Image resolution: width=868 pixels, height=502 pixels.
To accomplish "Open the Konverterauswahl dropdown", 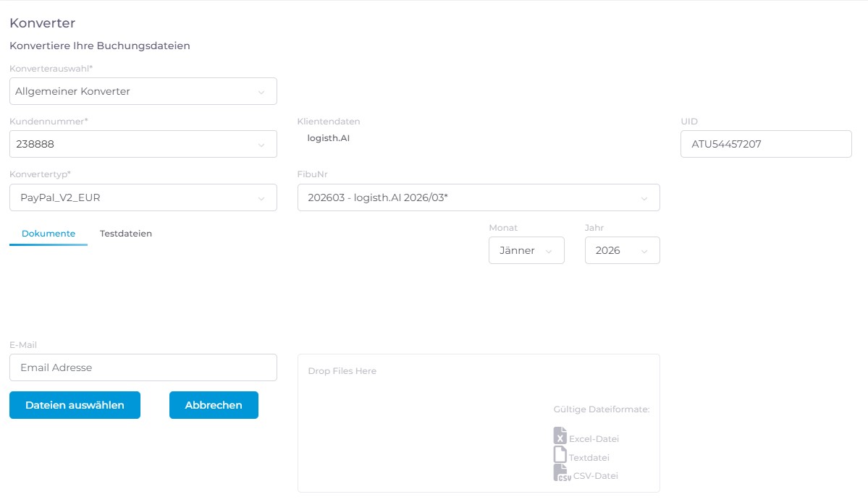I will coord(143,92).
